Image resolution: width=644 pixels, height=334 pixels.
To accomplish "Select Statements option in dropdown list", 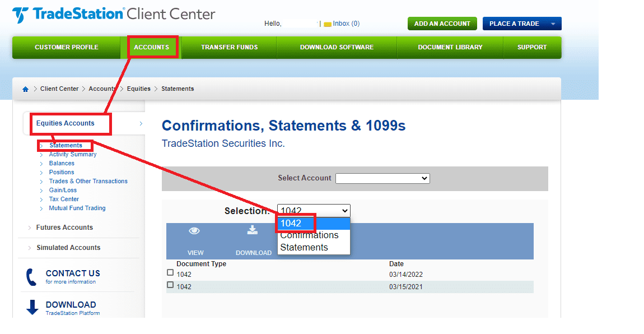I will pos(304,248).
